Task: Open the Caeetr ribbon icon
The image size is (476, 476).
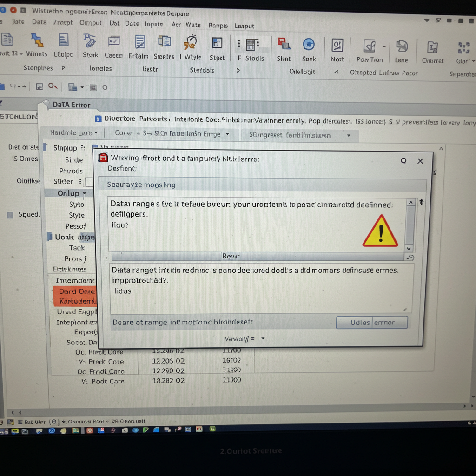Action: (114, 41)
